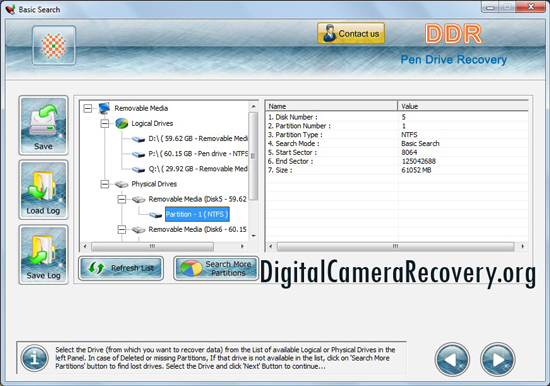Select the End Sector row
The width and height of the screenshot is (550, 386).
397,161
